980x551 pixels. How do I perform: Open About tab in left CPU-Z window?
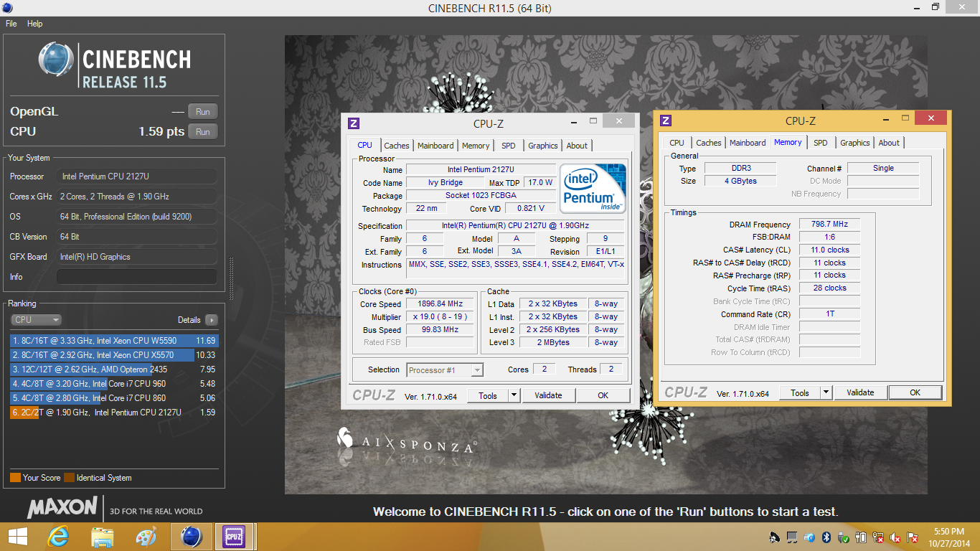578,146
